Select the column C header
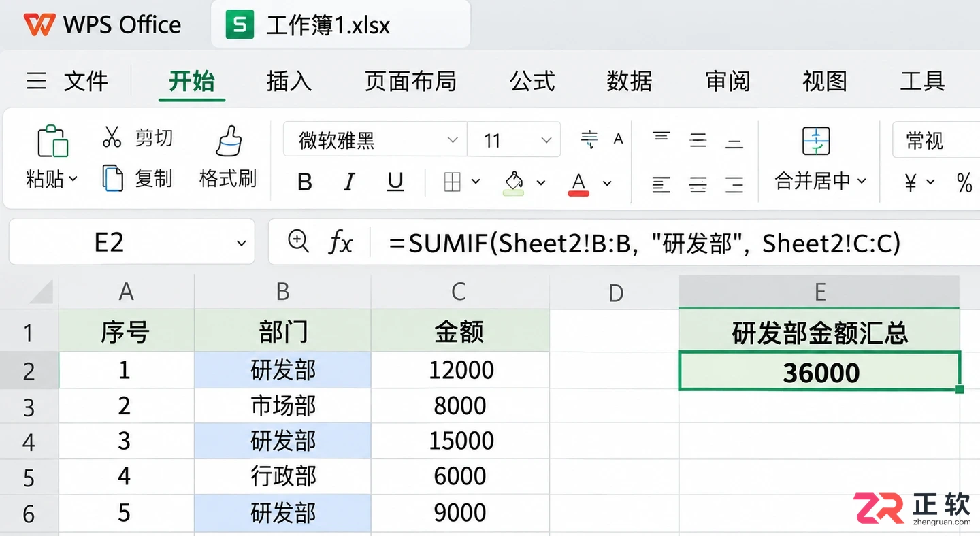 [459, 292]
